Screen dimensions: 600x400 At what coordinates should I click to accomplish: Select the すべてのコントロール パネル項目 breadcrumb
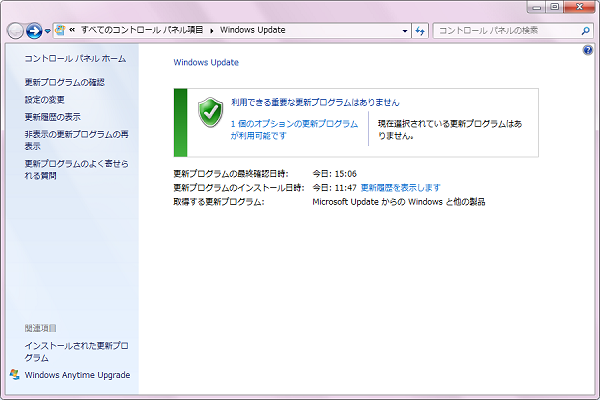point(137,30)
